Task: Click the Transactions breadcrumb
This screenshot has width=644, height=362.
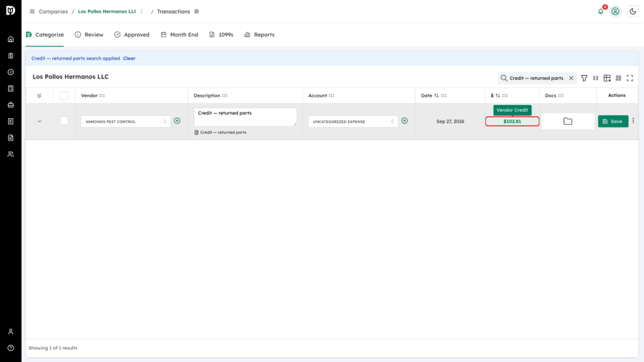Action: pos(174,11)
